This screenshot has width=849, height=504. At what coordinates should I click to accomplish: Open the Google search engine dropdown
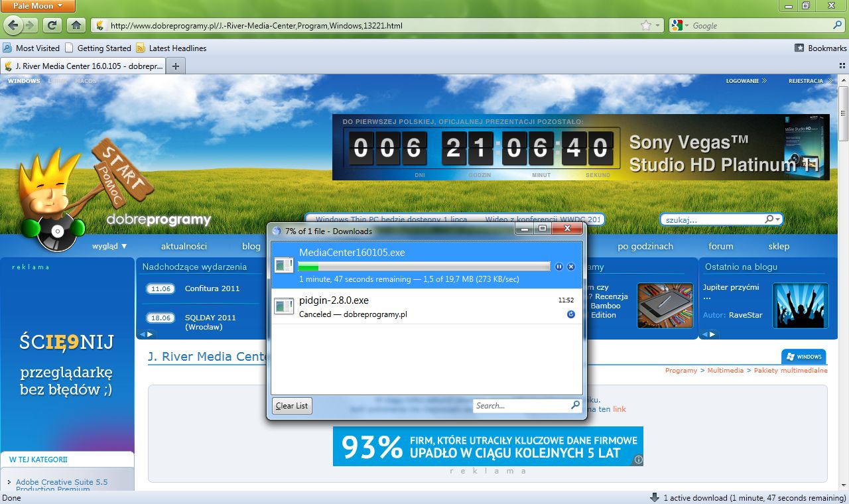click(x=679, y=26)
